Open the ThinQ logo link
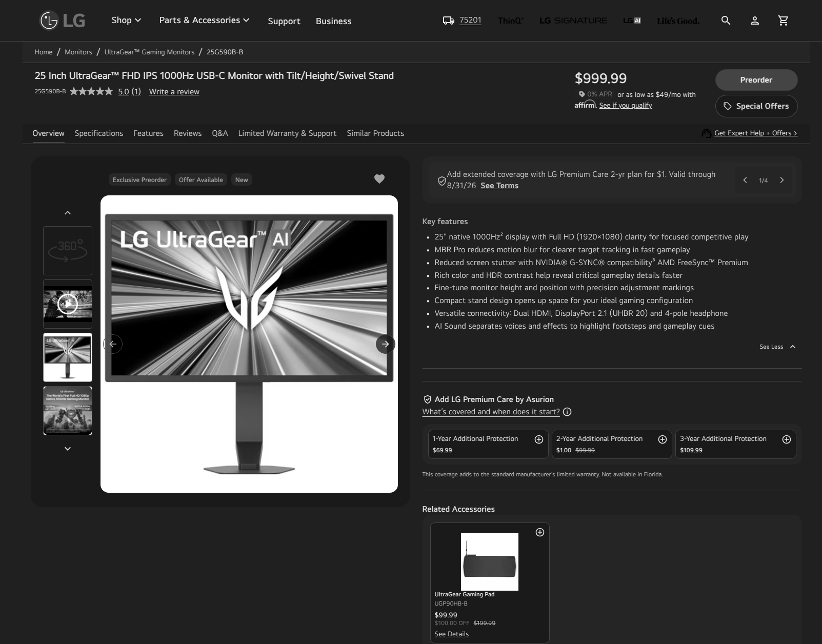 tap(510, 21)
